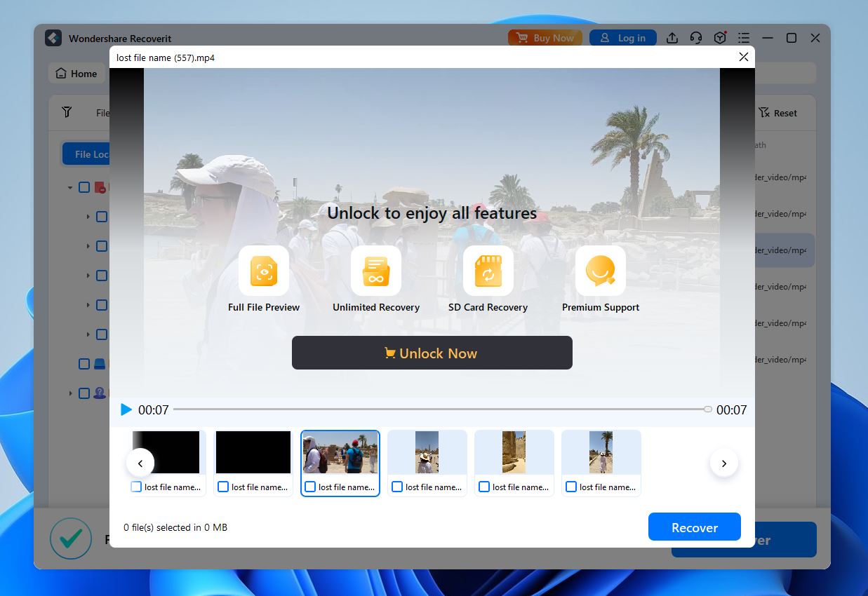Screen dimensions: 868x596
Task: Check the box beside the red drive icon
Action: pyautogui.click(x=84, y=187)
